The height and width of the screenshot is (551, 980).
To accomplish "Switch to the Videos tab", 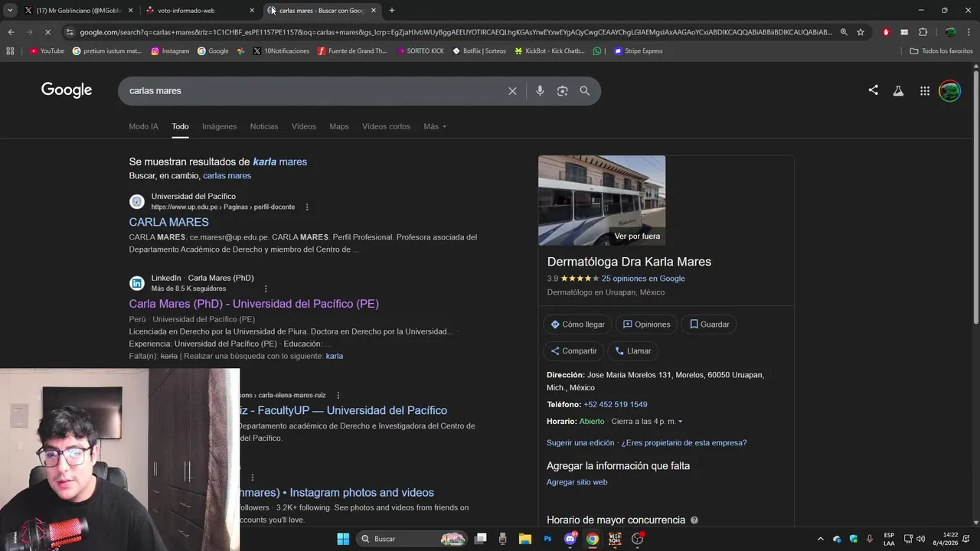I will (x=304, y=126).
